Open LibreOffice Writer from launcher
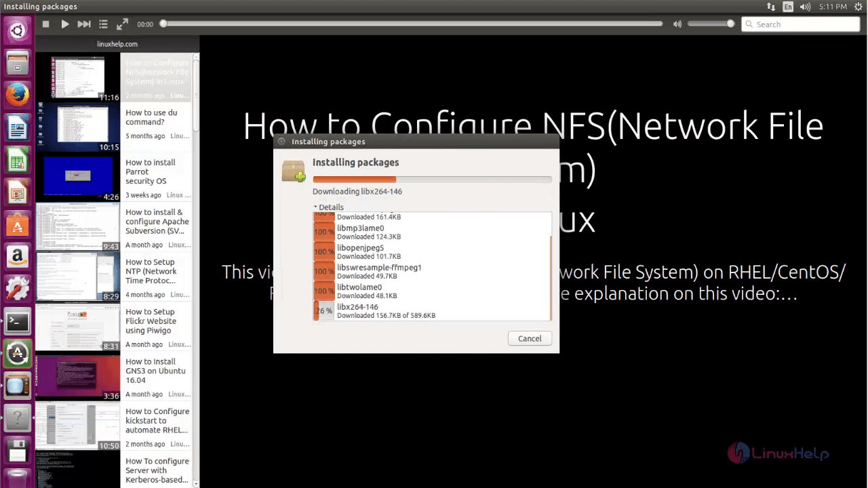868x488 pixels. coord(18,127)
